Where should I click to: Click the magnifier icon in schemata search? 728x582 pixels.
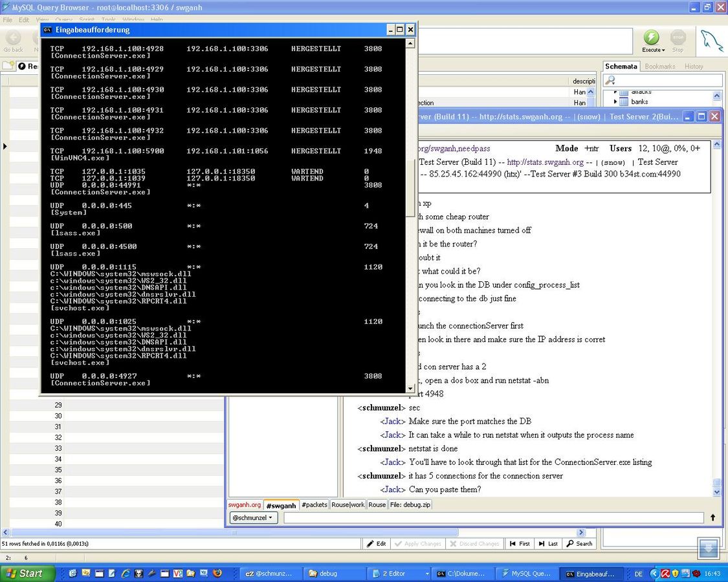tap(610, 80)
